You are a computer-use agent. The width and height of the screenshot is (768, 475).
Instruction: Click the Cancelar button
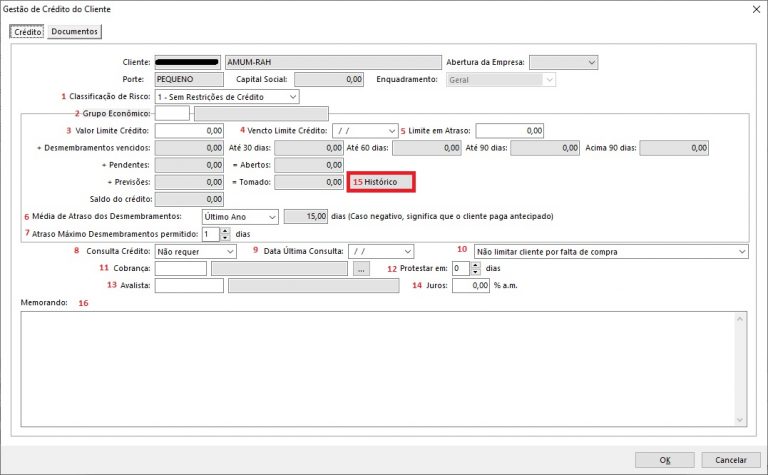tap(731, 460)
